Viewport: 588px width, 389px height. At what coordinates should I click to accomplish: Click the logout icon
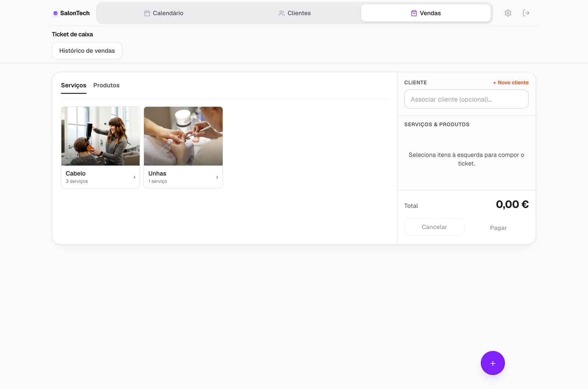526,13
